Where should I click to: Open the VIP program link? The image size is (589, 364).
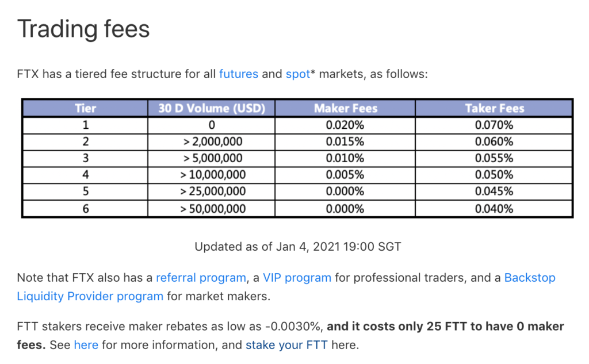pyautogui.click(x=297, y=278)
